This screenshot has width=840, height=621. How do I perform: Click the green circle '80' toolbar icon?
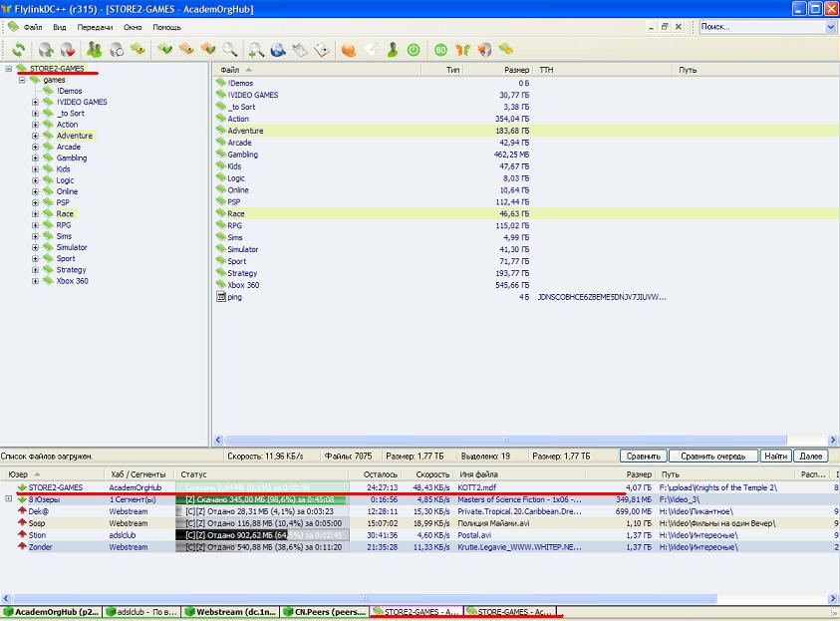pos(440,50)
